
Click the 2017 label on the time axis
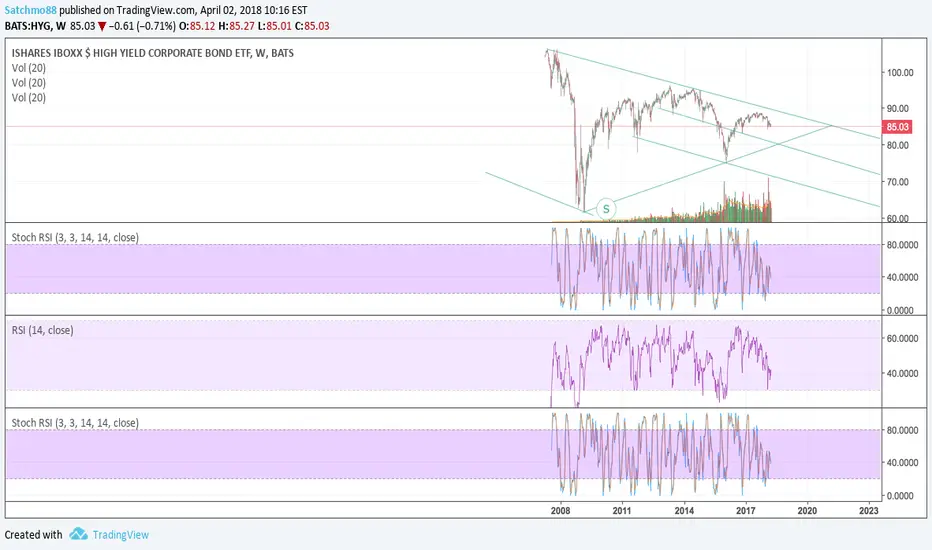pyautogui.click(x=745, y=510)
